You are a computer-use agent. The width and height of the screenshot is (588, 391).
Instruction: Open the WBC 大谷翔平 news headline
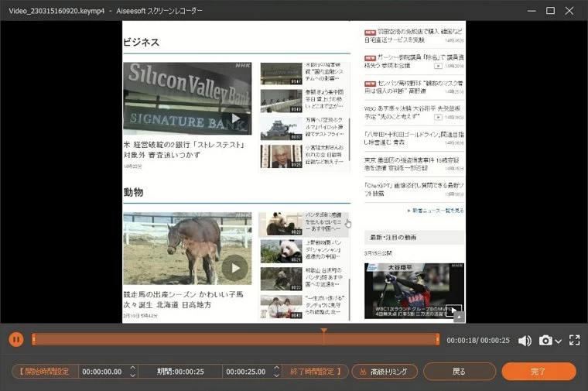(412, 112)
